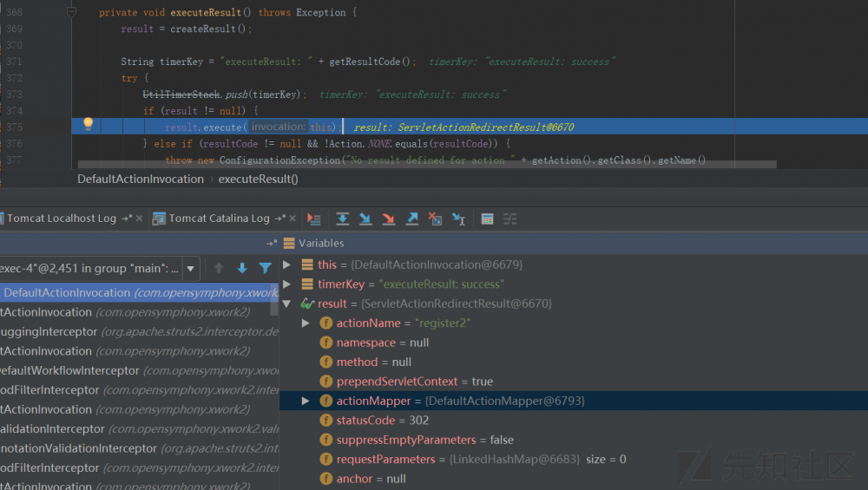868x490 pixels.
Task: Click the Run to Cursor icon
Action: [x=458, y=219]
